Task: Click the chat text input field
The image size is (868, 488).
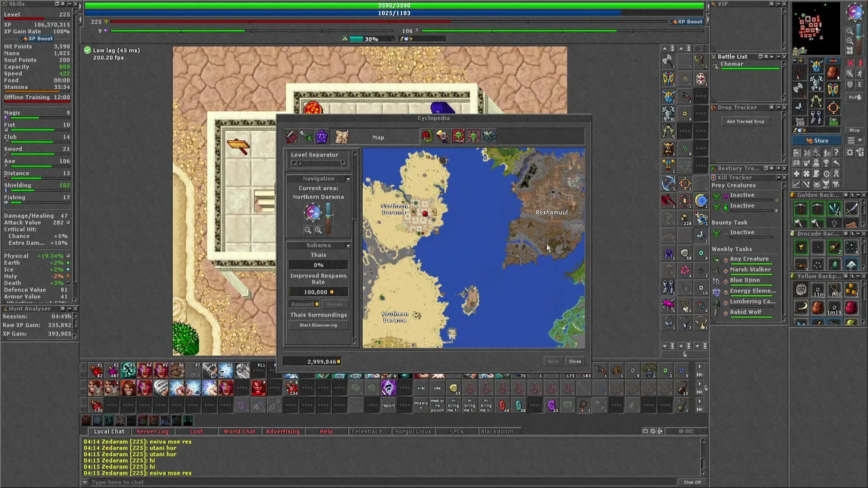Action: pyautogui.click(x=383, y=483)
